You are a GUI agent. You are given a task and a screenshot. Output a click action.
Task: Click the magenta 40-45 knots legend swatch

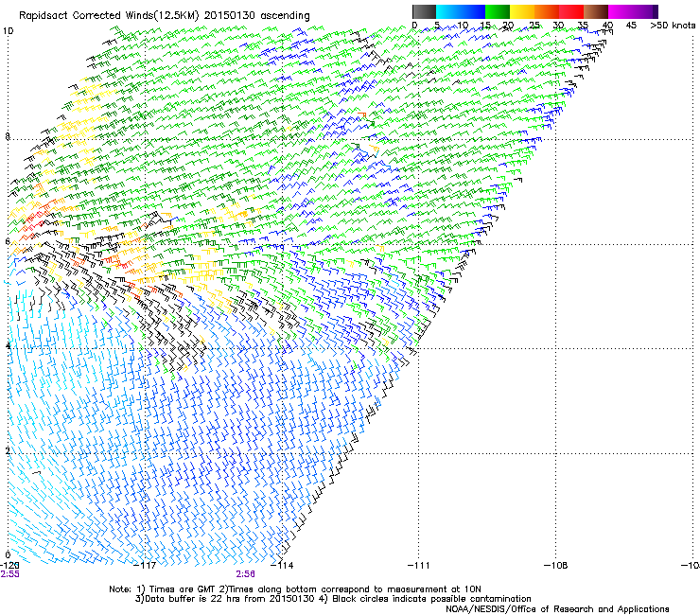[621, 11]
